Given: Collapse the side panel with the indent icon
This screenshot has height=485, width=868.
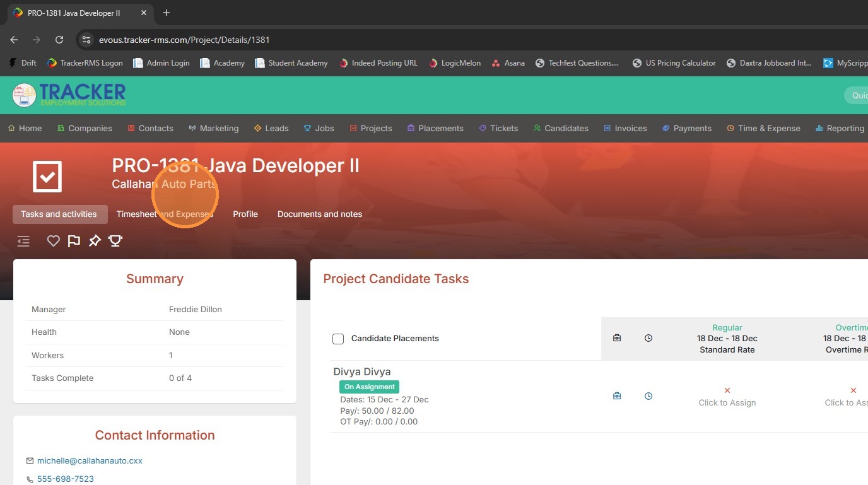Looking at the screenshot, I should pyautogui.click(x=23, y=241).
